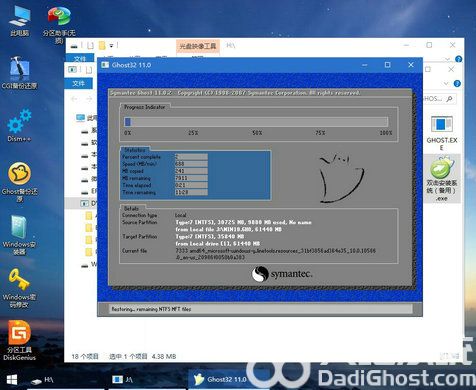Click the 'Connection type' details label
Screen dimensions: 476x390
(x=139, y=215)
